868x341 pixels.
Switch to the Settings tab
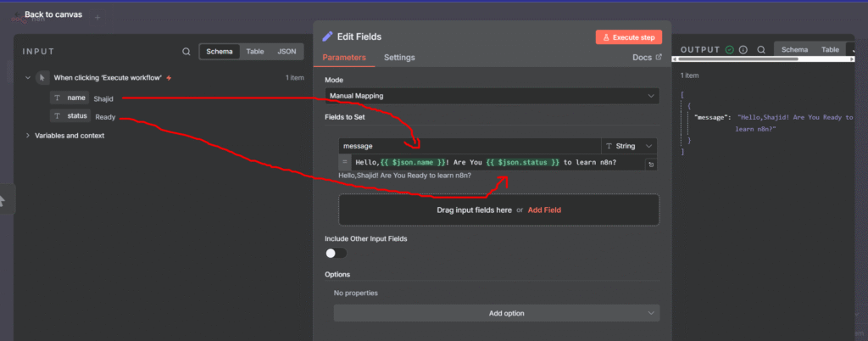tap(399, 58)
